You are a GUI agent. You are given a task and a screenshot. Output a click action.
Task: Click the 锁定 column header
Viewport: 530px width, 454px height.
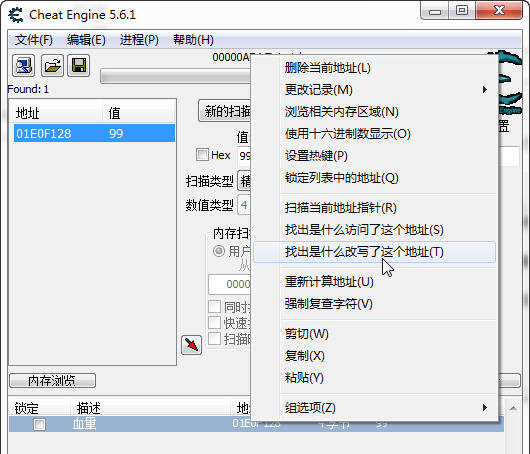click(x=26, y=408)
